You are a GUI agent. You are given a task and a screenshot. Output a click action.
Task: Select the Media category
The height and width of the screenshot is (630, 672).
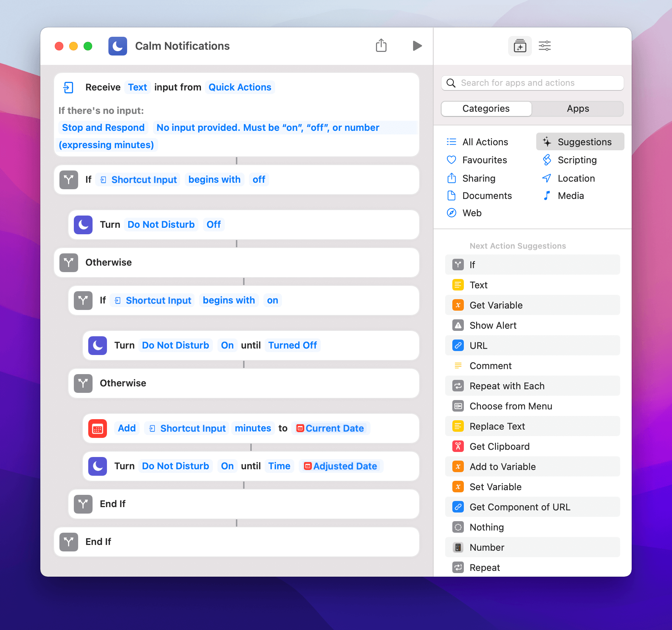(570, 195)
